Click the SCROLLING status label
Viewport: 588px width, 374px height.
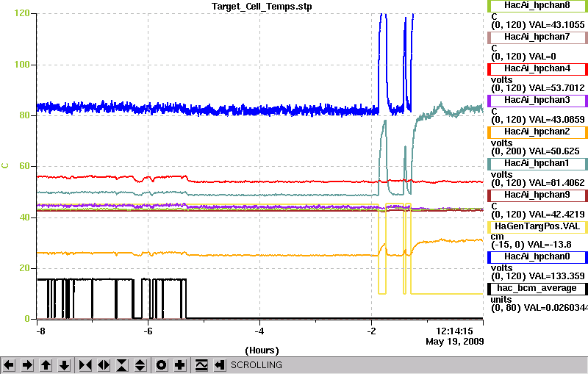[x=256, y=365]
